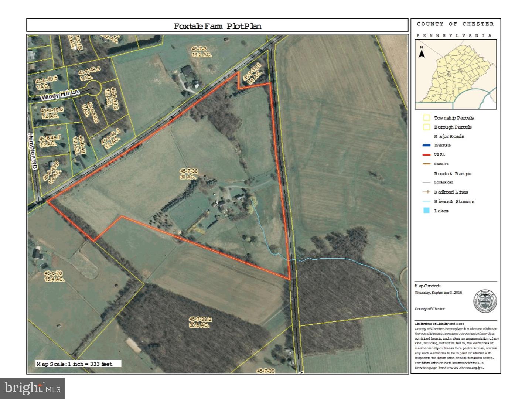Select the Borough Parcels legend square
Screen dimensions: 532x399
(x=427, y=127)
